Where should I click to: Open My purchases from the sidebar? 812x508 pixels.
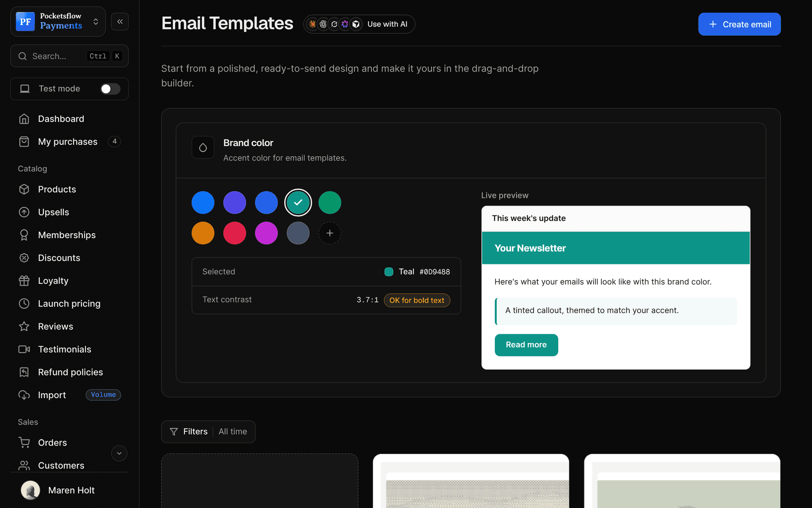point(69,142)
